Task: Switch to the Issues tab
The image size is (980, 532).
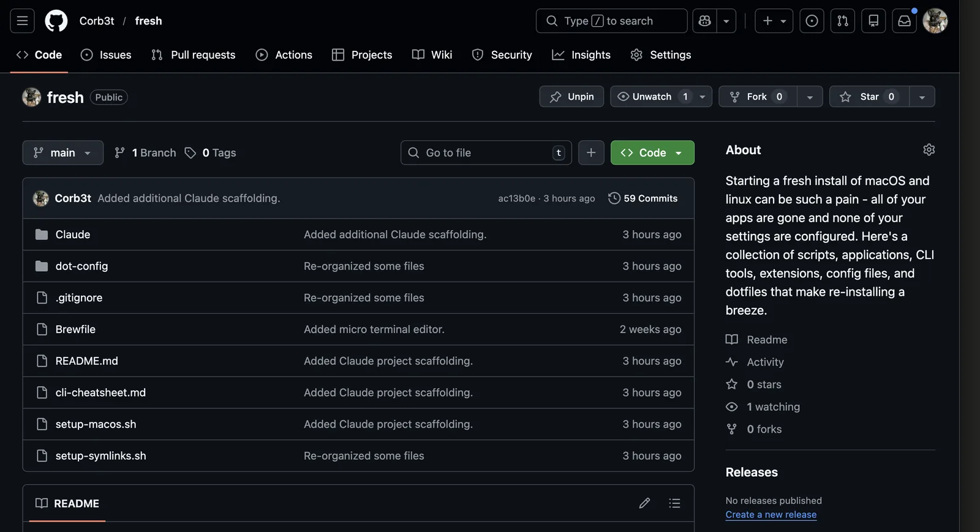Action: tap(106, 55)
